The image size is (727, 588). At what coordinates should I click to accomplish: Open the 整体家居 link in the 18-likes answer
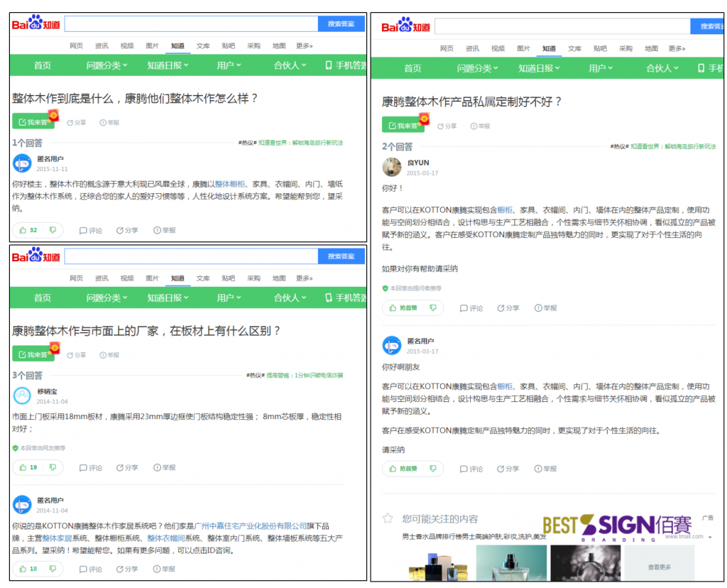[x=57, y=538]
